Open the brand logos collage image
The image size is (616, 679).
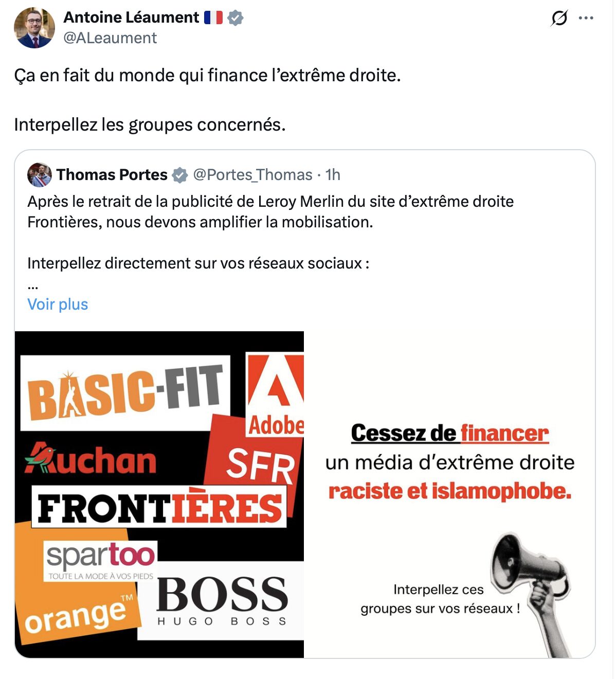click(x=159, y=494)
